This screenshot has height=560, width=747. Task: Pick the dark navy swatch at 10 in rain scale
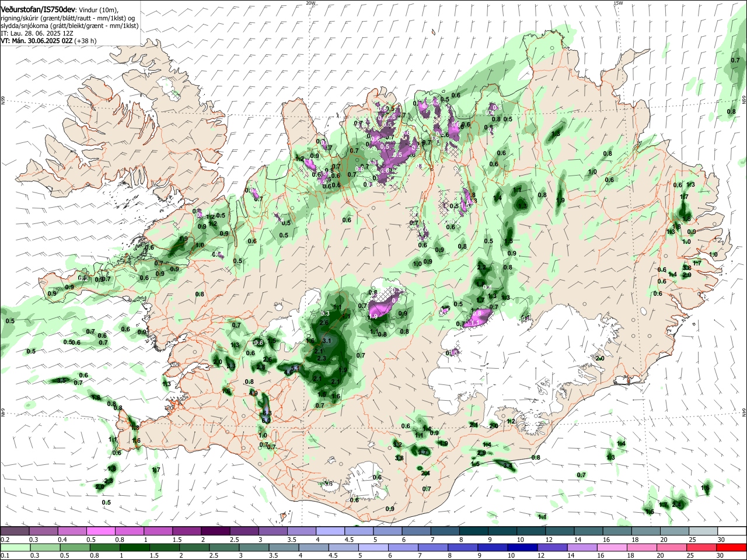(x=521, y=548)
